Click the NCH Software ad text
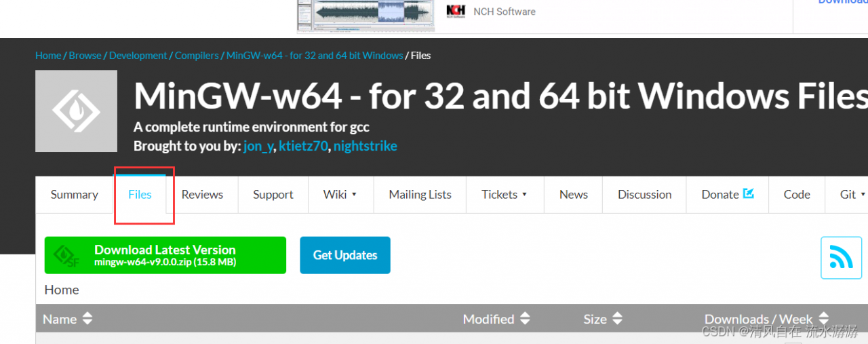 click(505, 12)
